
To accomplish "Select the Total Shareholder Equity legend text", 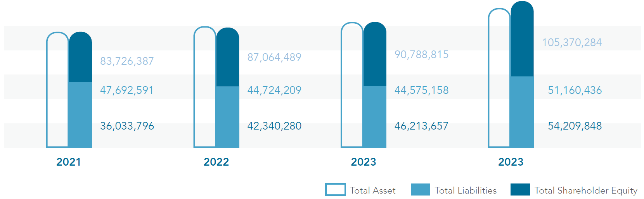I will tap(585, 190).
